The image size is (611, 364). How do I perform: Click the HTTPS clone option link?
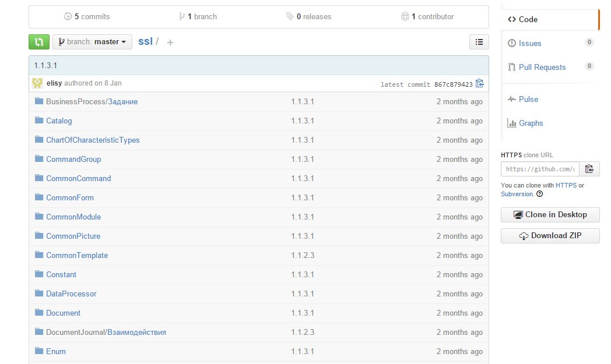point(566,185)
